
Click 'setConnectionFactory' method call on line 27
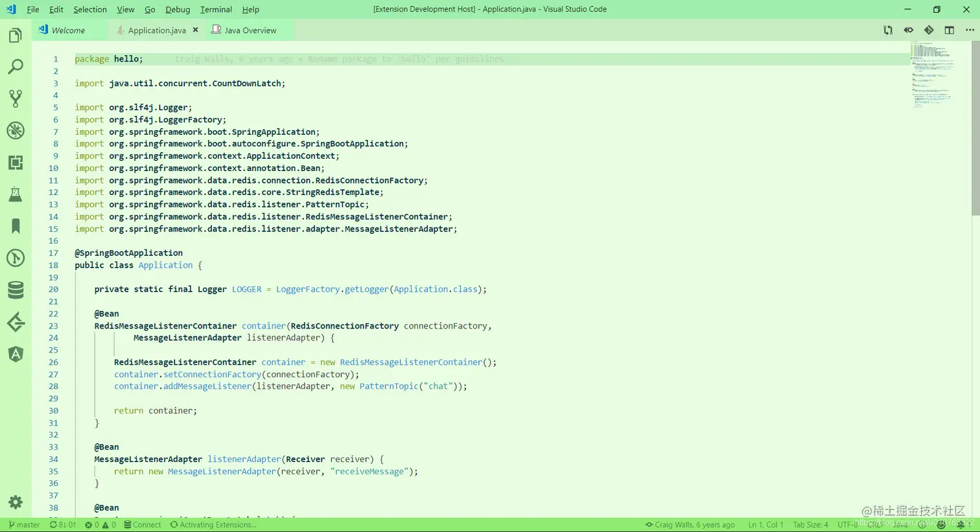tap(212, 375)
